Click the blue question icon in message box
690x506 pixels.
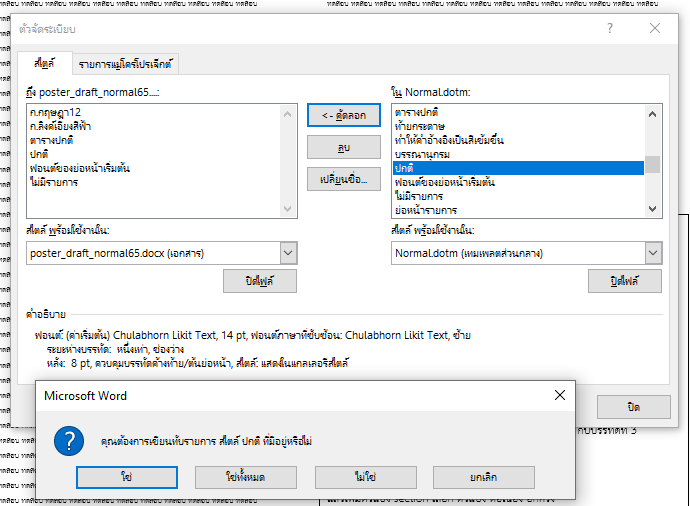(x=66, y=440)
